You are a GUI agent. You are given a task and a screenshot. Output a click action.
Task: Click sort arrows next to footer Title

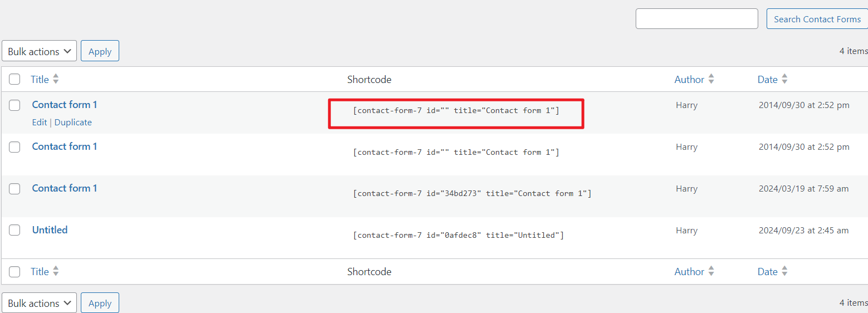coord(56,272)
